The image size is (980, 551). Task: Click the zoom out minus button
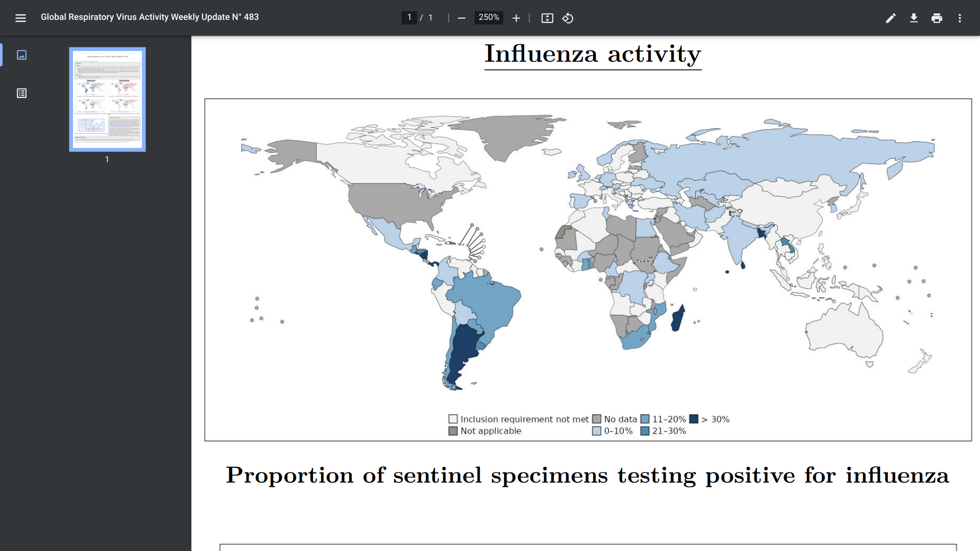point(461,18)
